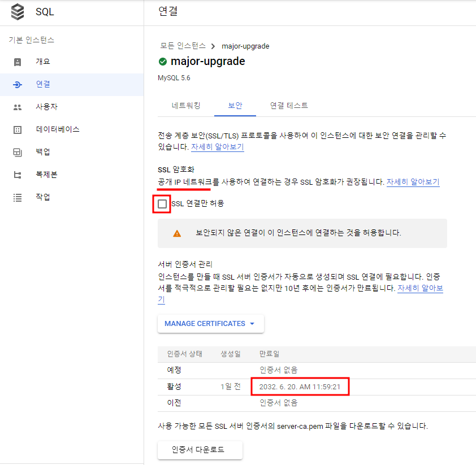Click the 사용자 users icon in sidebar
Screen dimensions: 476x465
pyautogui.click(x=18, y=107)
